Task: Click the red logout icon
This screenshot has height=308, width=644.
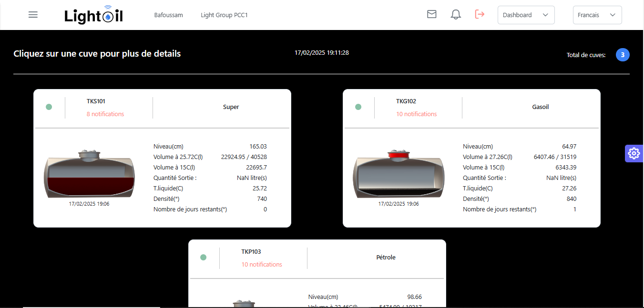Action: tap(480, 14)
